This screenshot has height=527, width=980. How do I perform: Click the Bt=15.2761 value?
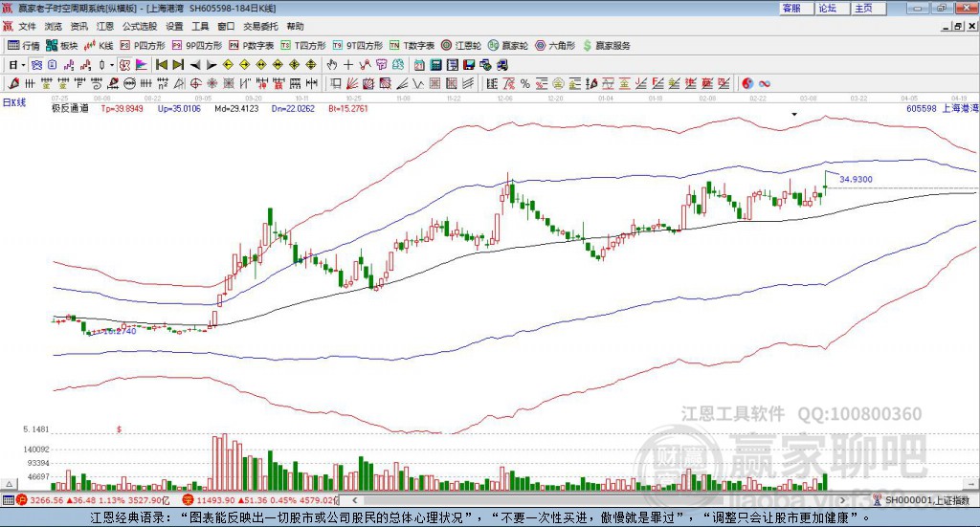348,109
